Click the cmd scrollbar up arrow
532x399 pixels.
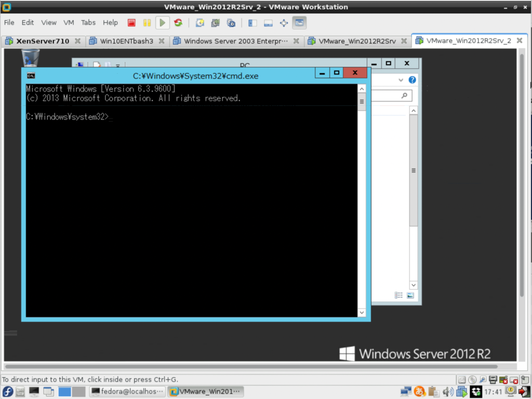point(362,89)
